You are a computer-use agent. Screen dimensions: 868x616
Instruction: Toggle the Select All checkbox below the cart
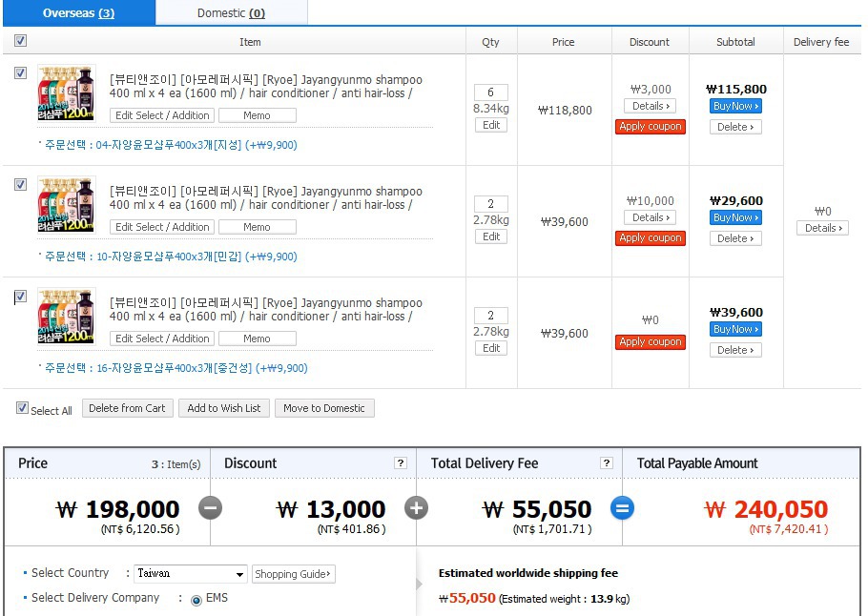pos(22,408)
